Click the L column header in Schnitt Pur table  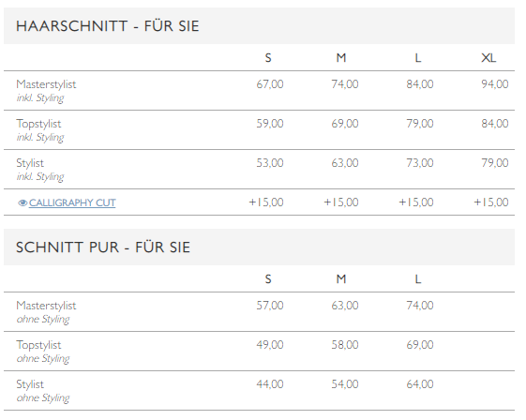(418, 279)
